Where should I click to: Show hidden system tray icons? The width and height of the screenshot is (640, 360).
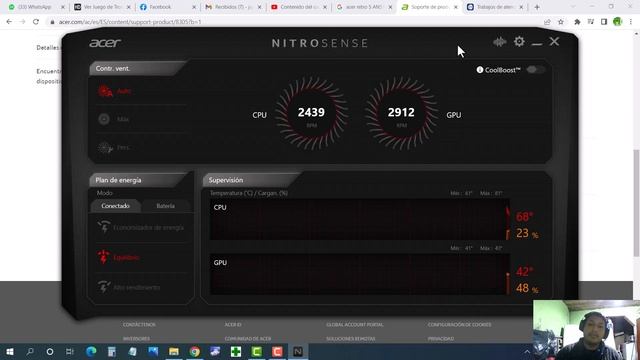click(527, 351)
